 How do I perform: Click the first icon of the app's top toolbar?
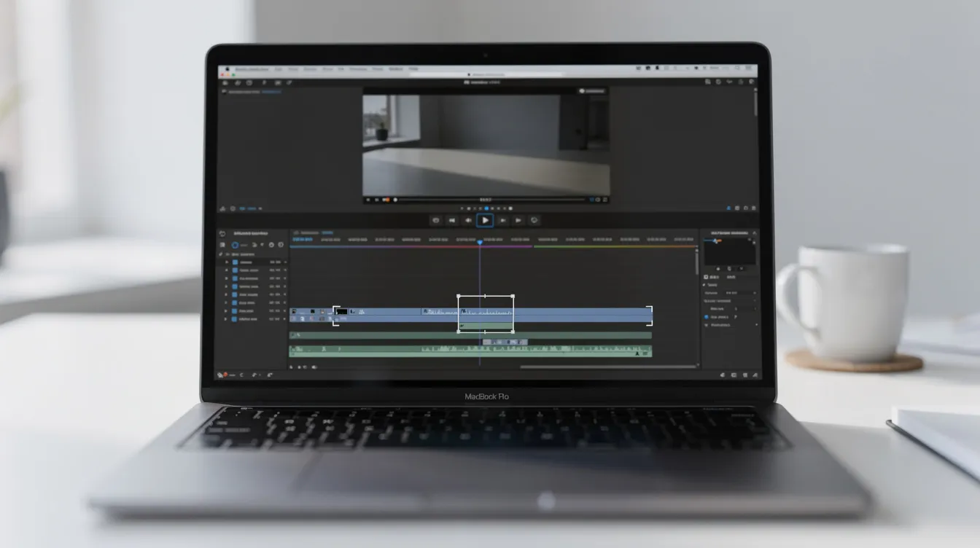tap(225, 82)
